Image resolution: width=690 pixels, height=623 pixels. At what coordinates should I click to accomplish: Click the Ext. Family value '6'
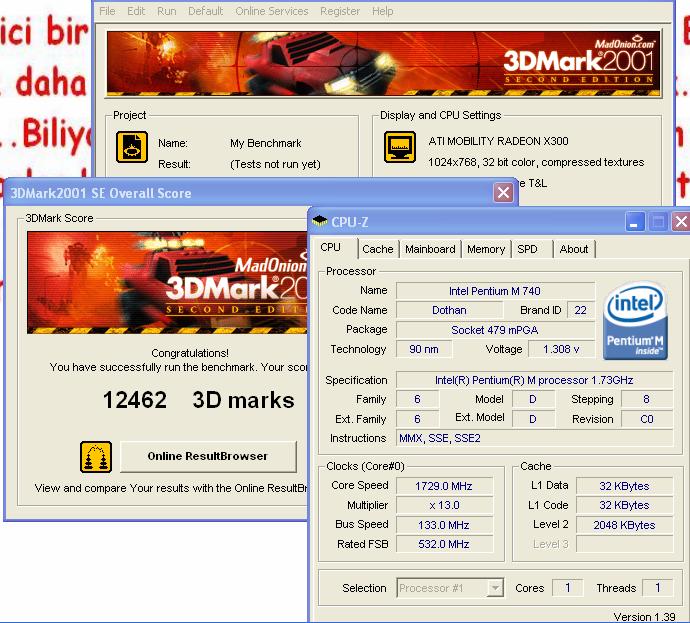coord(417,419)
